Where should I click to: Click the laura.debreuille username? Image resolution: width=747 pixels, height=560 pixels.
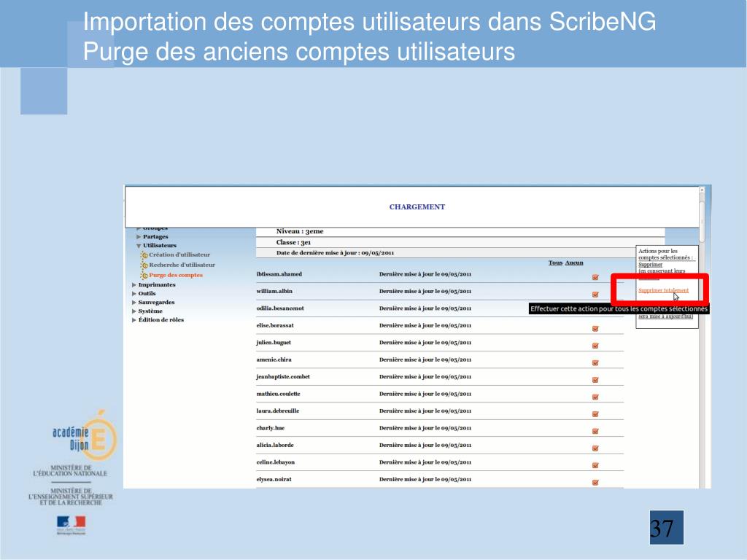[x=278, y=411]
